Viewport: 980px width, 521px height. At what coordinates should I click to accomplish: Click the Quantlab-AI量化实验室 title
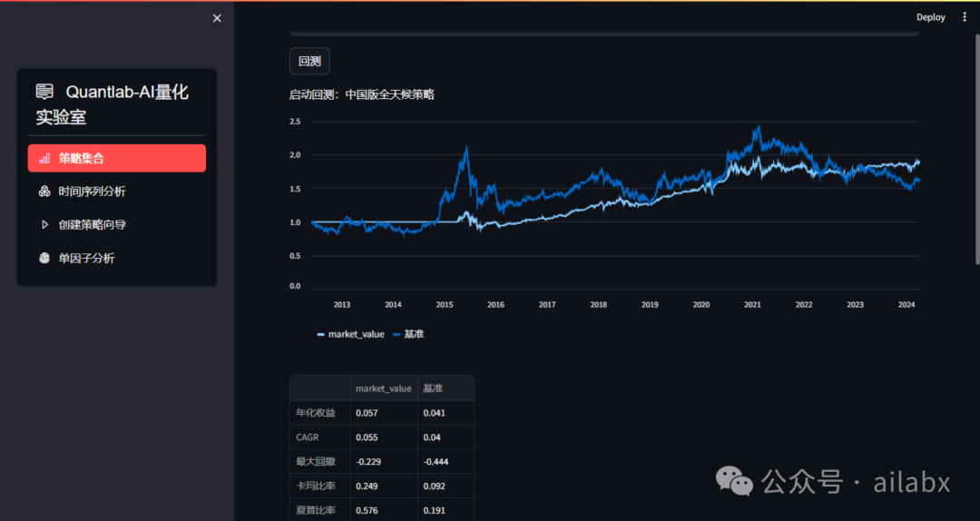tap(113, 103)
